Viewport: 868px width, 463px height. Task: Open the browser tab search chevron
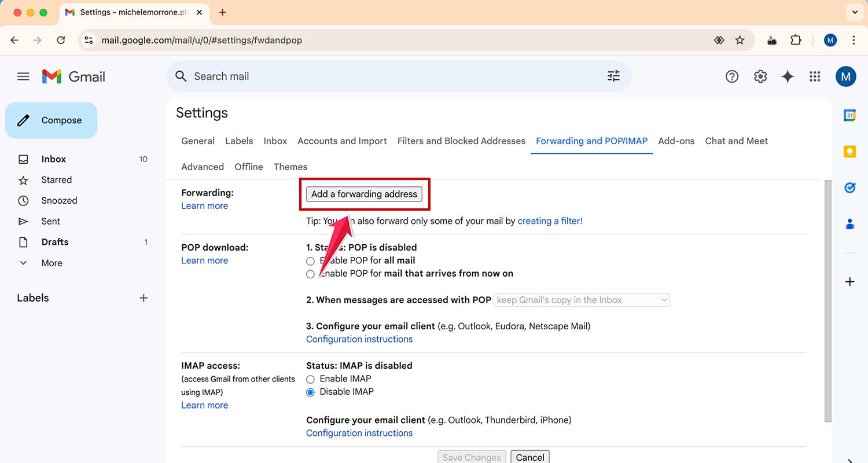click(855, 12)
